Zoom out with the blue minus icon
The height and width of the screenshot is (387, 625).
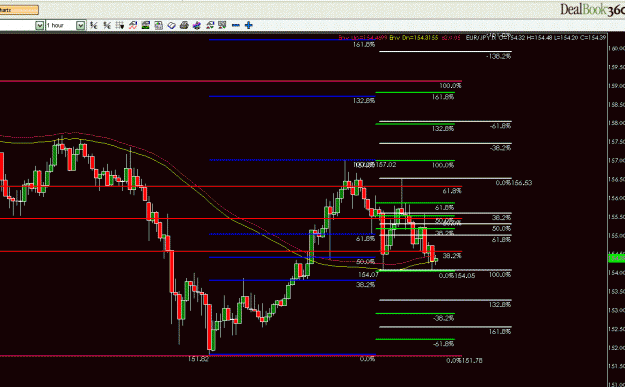click(236, 25)
